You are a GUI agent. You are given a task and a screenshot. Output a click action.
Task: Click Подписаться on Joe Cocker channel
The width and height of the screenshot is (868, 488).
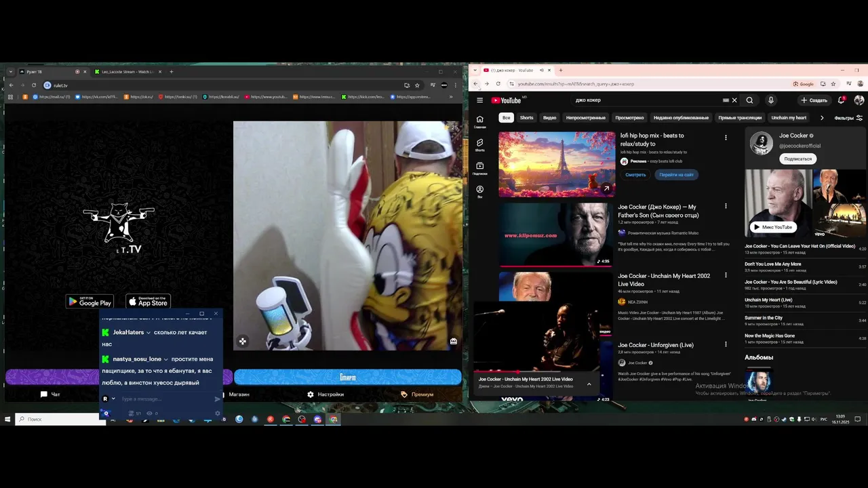797,159
